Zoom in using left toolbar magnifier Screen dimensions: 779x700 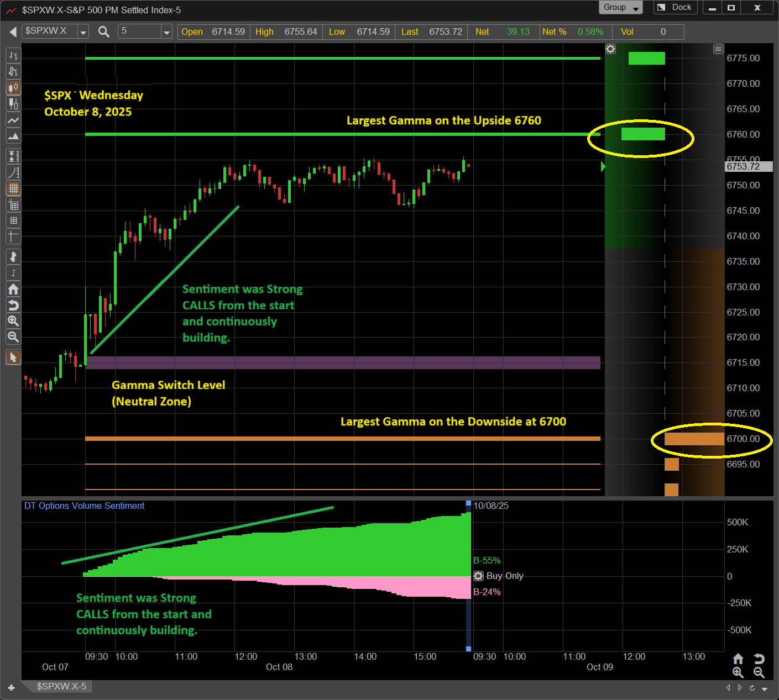(x=13, y=321)
